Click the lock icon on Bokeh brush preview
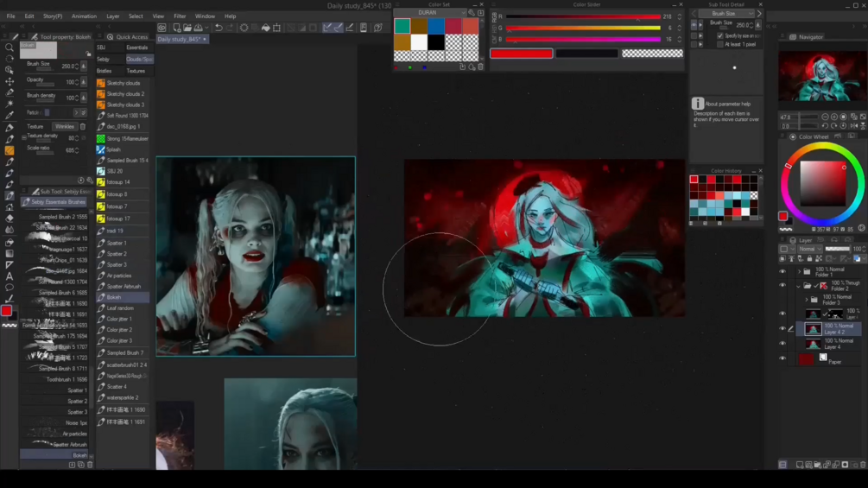The width and height of the screenshot is (868, 488). [88, 54]
